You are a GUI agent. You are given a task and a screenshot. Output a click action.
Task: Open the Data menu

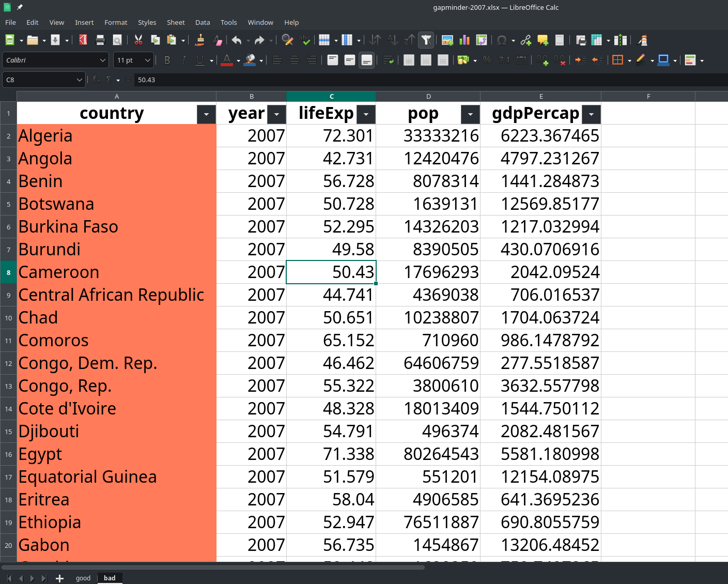click(x=202, y=22)
